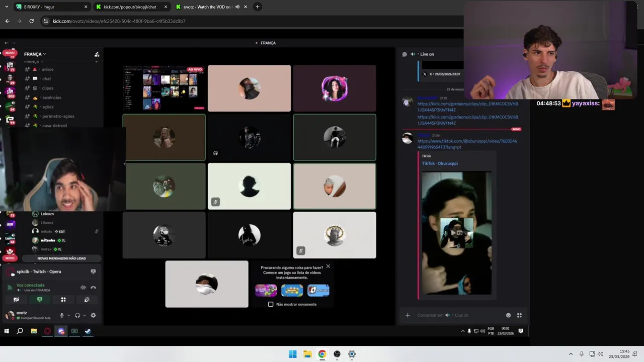This screenshot has height=362, width=644.
Task: Open soundboard from voice controls
Action: pyautogui.click(x=87, y=300)
